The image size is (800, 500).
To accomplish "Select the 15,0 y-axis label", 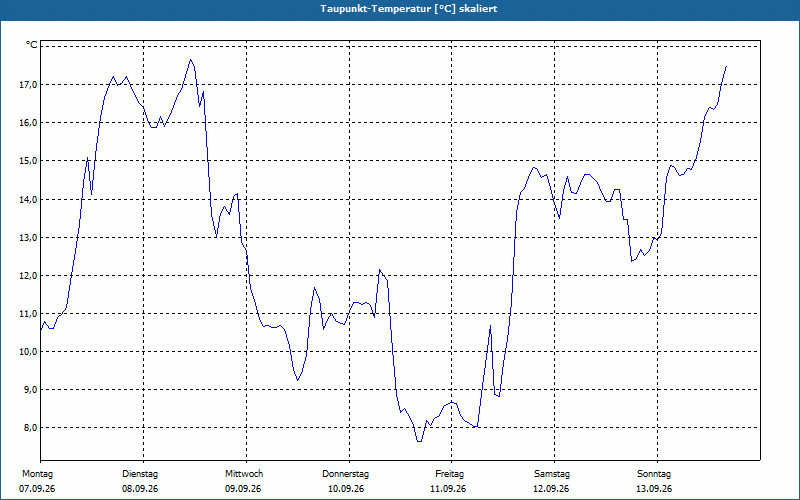I will [28, 161].
